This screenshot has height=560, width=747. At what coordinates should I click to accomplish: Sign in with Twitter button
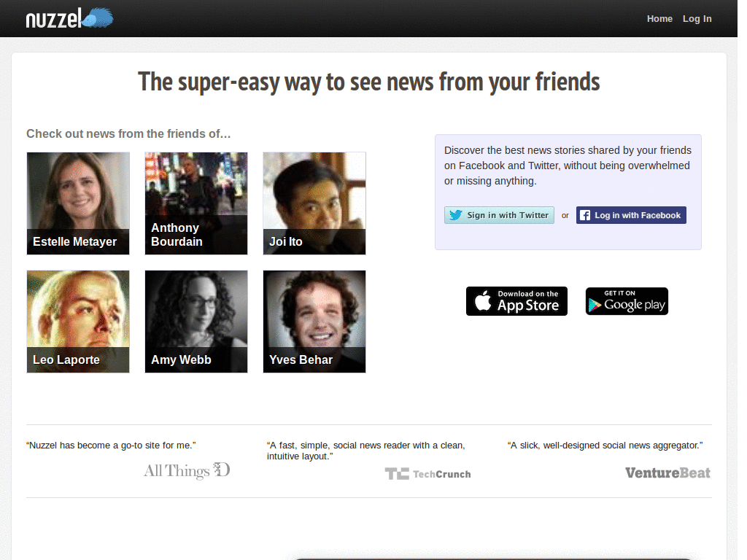pyautogui.click(x=499, y=215)
